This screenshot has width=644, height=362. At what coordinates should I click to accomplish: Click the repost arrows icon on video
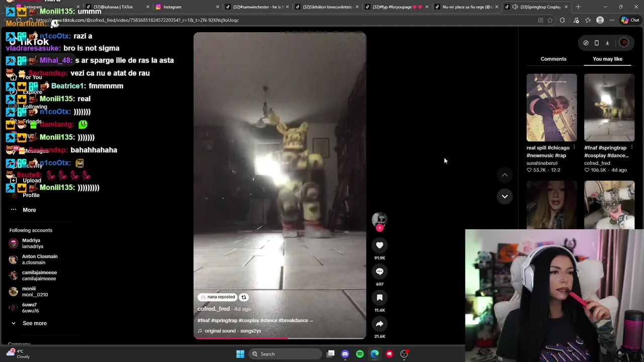click(244, 297)
